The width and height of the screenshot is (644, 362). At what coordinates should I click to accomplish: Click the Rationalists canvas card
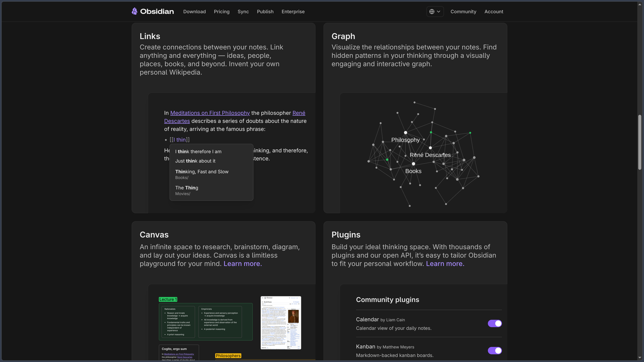(x=178, y=322)
